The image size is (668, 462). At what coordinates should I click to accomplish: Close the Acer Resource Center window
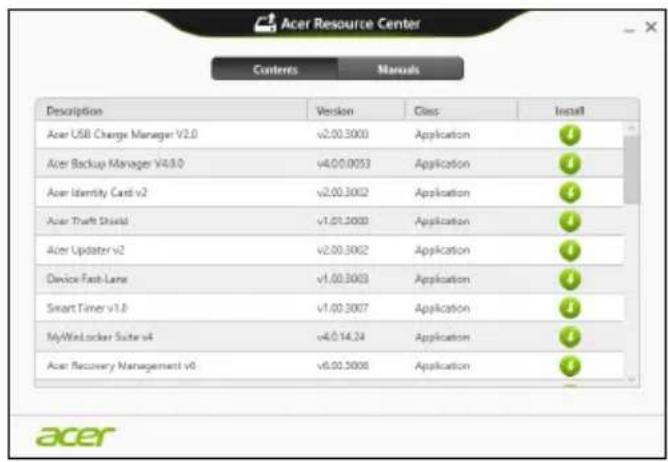point(651,27)
